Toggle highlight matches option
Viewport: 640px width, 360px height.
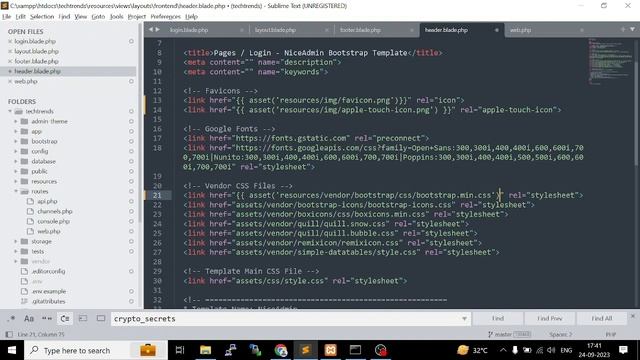(x=101, y=318)
